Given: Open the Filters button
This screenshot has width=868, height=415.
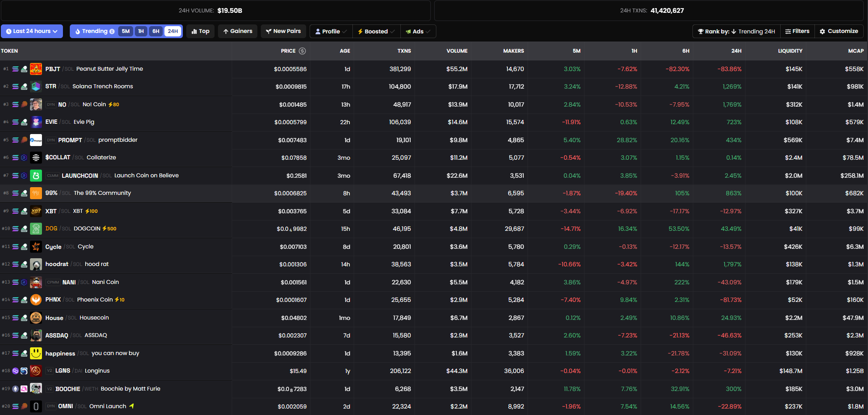Looking at the screenshot, I should (x=797, y=31).
